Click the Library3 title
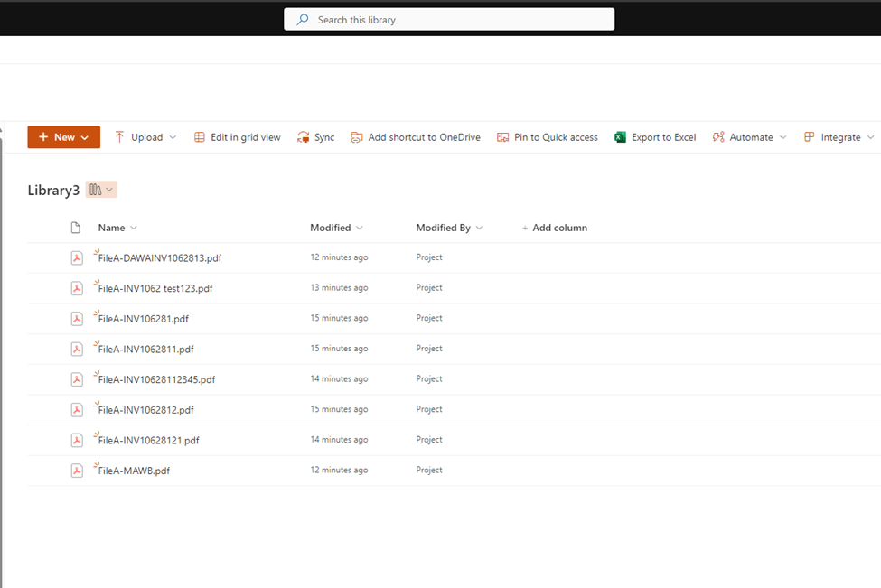The width and height of the screenshot is (881, 588). (53, 191)
